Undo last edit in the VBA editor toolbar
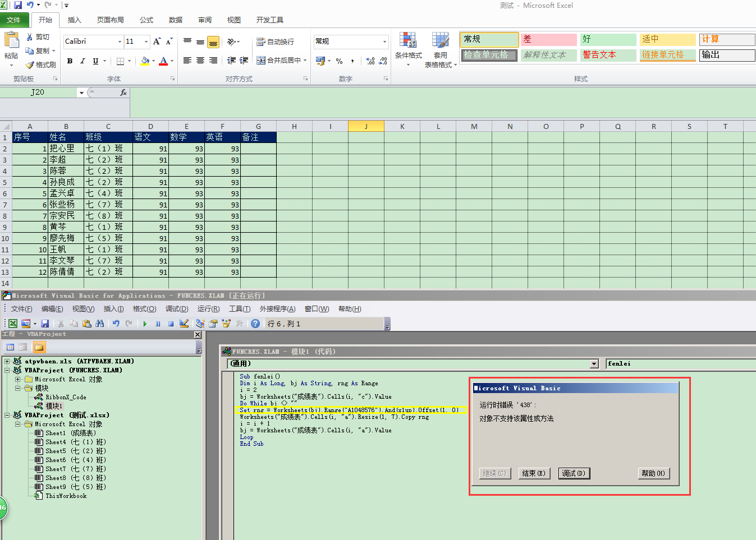756x540 pixels. pos(116,324)
